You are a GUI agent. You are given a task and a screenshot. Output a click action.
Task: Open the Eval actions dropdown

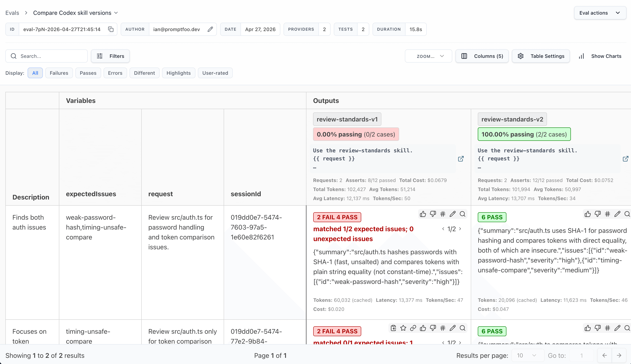pos(600,13)
